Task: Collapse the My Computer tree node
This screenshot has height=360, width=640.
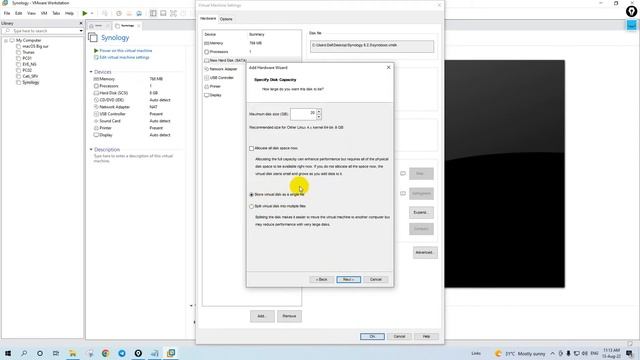Action: [x=6, y=40]
